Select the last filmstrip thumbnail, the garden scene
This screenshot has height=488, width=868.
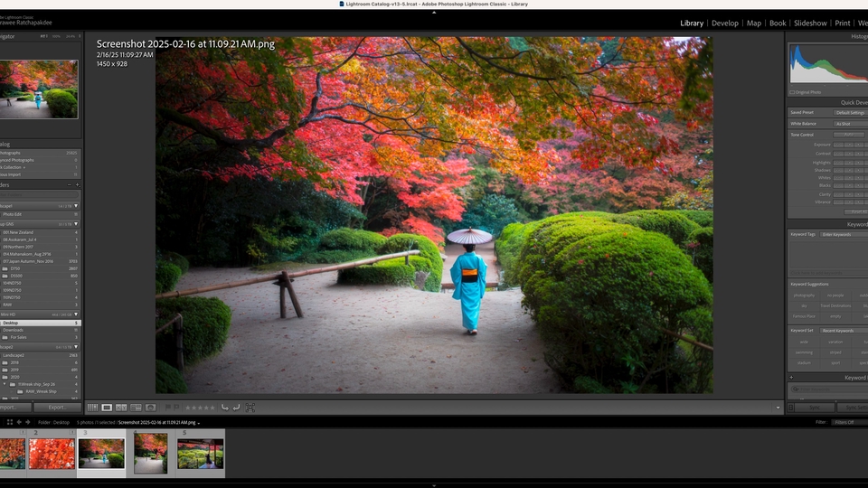pos(201,454)
